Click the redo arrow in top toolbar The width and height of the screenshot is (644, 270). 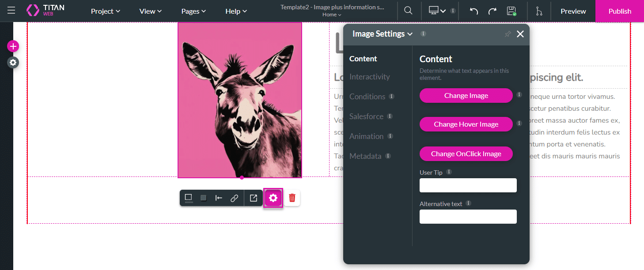pyautogui.click(x=492, y=11)
